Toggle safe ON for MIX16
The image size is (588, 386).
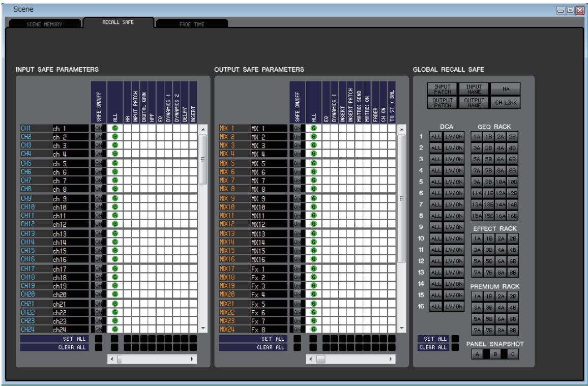[x=297, y=259]
